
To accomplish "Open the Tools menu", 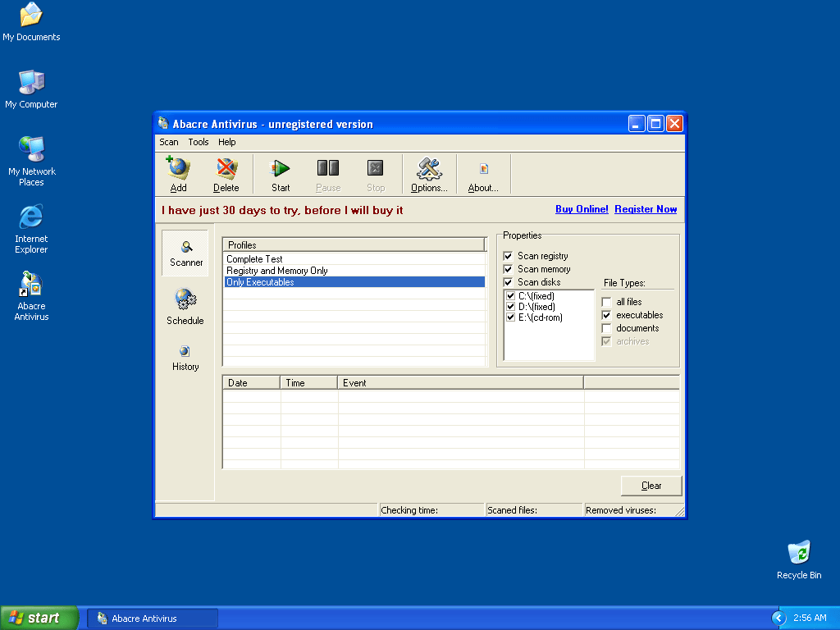I will click(x=199, y=142).
